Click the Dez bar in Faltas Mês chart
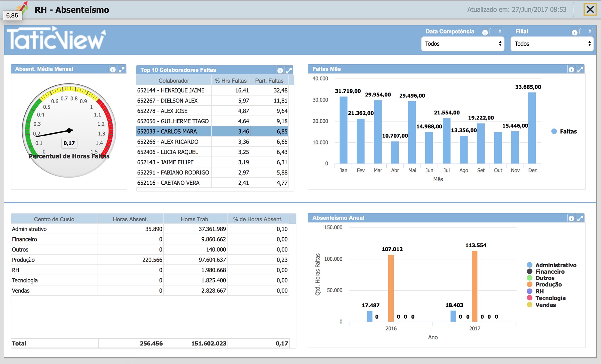Viewport: 601px width, 364px height. [x=532, y=128]
